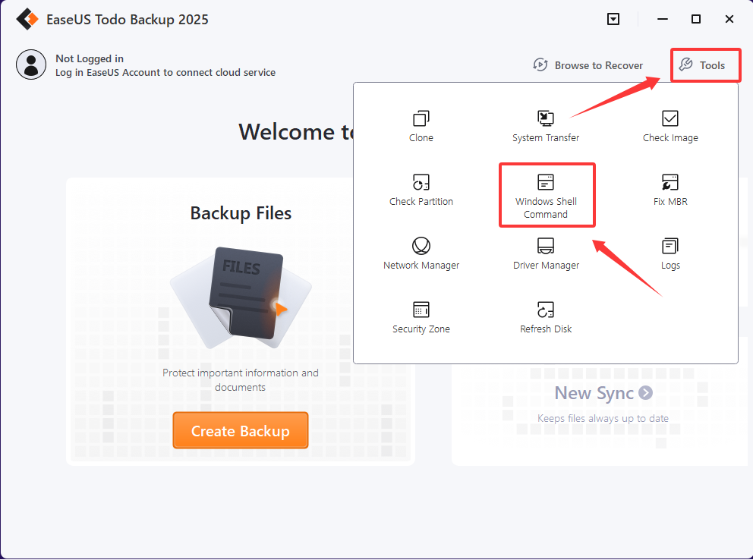Screen dimensions: 753x560
Task: Open the Tools menu
Action: [701, 64]
